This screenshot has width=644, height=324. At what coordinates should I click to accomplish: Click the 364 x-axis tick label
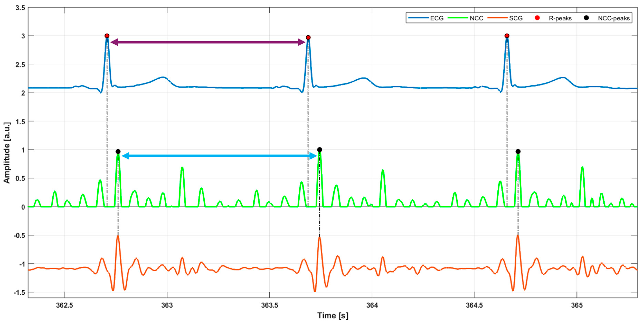click(x=372, y=305)
